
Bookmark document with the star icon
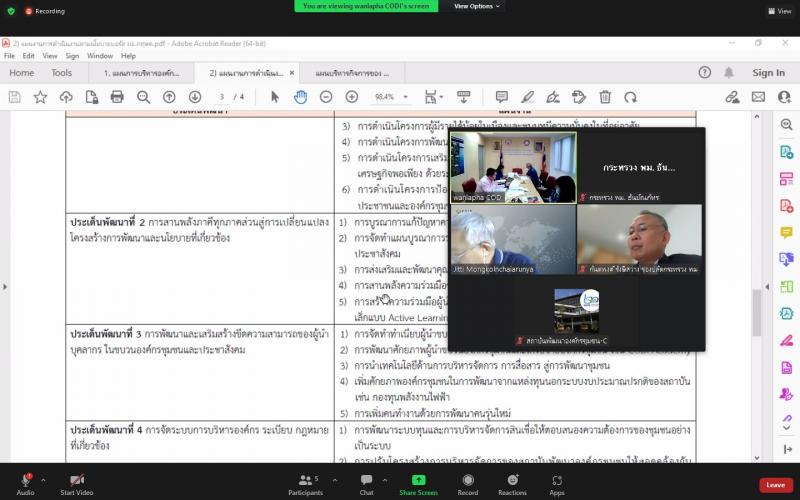click(x=40, y=97)
